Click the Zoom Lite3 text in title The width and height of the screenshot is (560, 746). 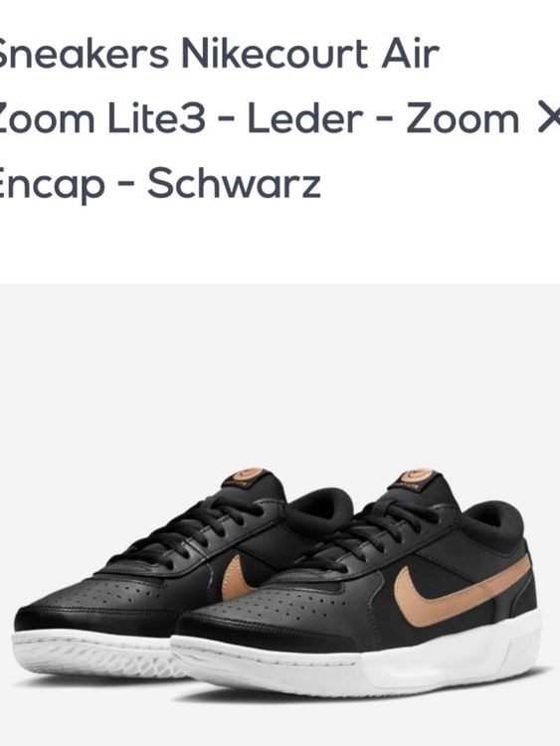(100, 119)
